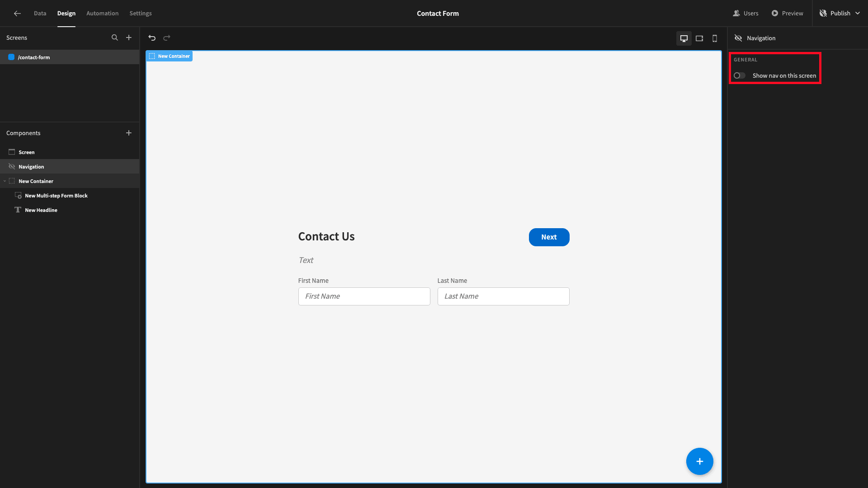
Task: Select the New Headline component
Action: [70, 210]
